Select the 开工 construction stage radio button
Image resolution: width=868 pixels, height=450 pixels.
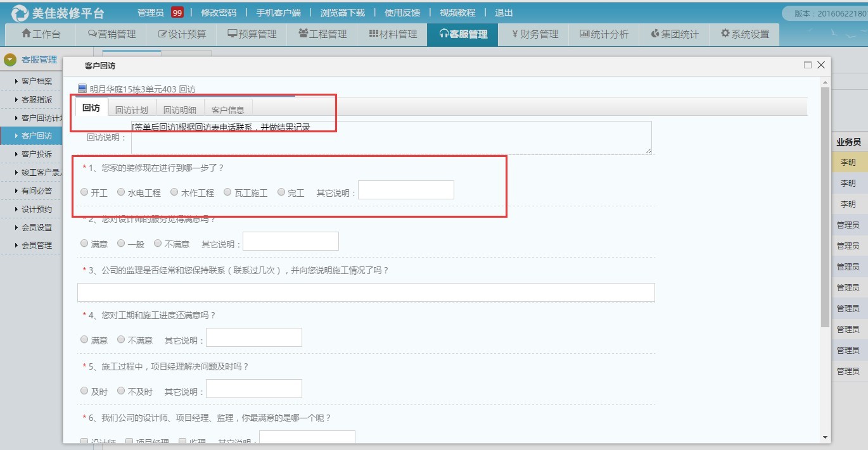tap(84, 193)
